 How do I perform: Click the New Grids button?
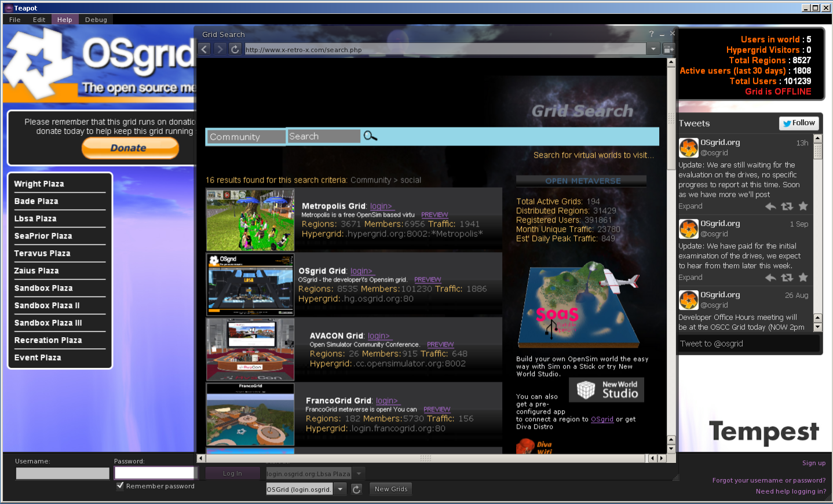coord(391,489)
